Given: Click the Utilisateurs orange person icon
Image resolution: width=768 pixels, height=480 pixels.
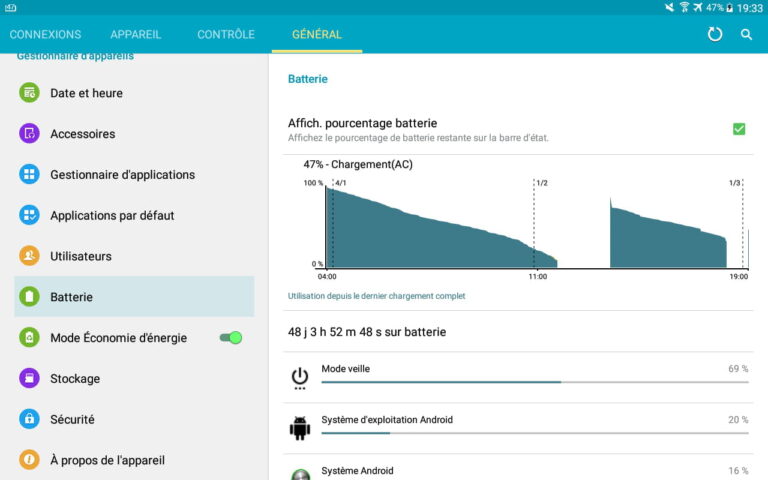Looking at the screenshot, I should click(29, 256).
